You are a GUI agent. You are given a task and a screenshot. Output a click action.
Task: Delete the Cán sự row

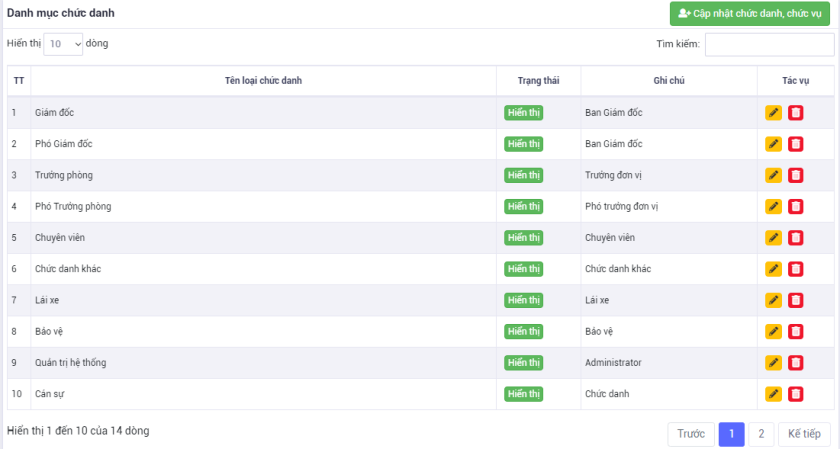click(795, 394)
